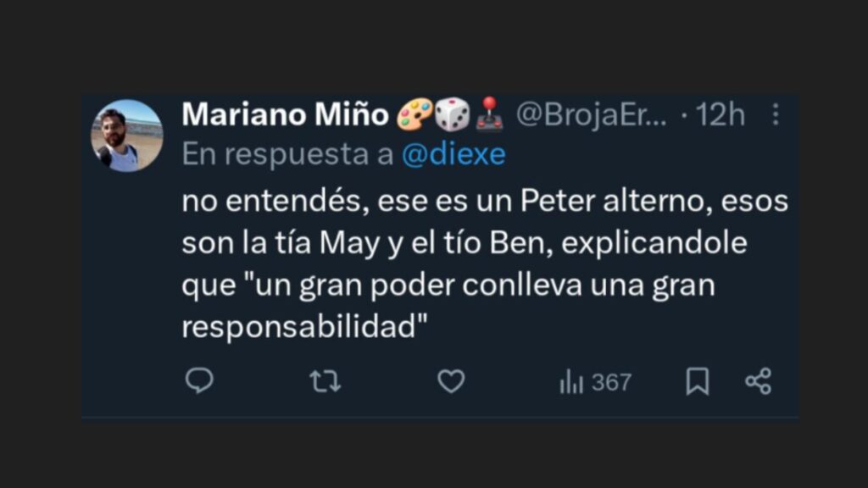Viewport: 868px width, 488px height.
Task: Click the paint palette emoji
Action: click(x=415, y=114)
